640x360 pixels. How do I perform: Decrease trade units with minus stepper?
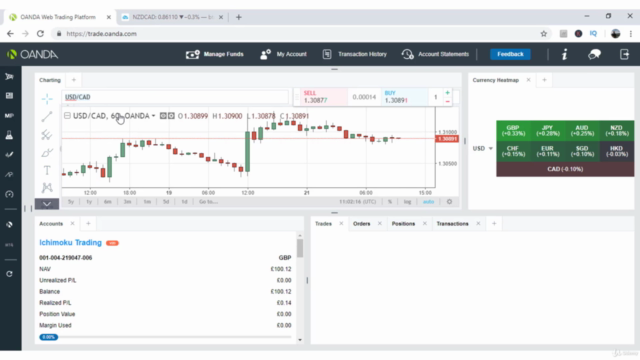coord(447,102)
